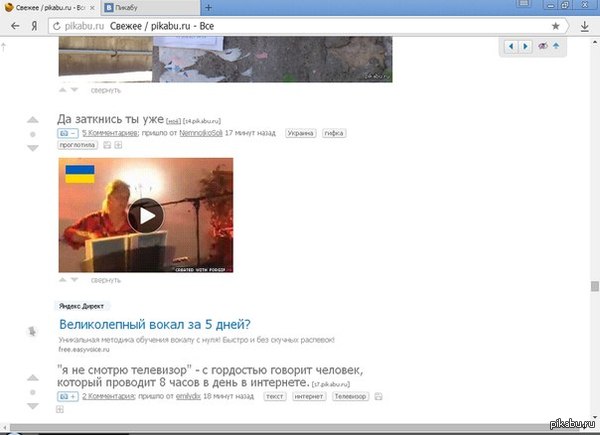This screenshot has height=435, width=600.
Task: Open the ad link 'Великолепный вокал за 5 дней?'
Action: coord(154,324)
